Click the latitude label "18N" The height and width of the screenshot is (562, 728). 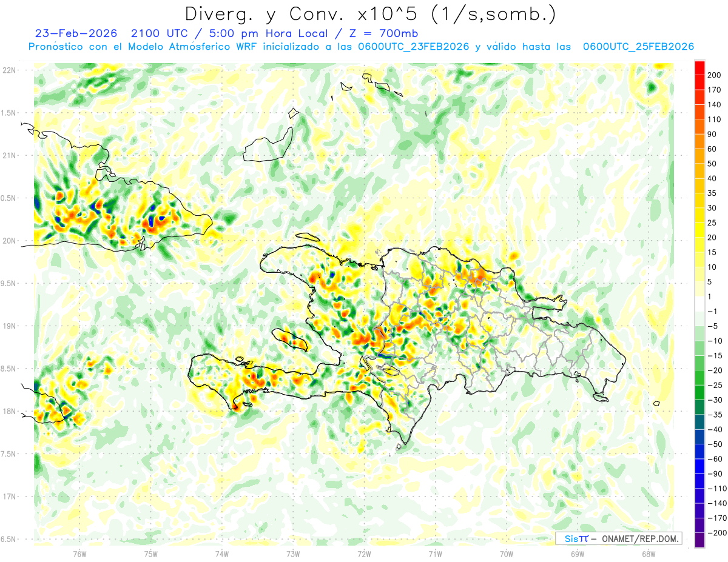pyautogui.click(x=8, y=411)
